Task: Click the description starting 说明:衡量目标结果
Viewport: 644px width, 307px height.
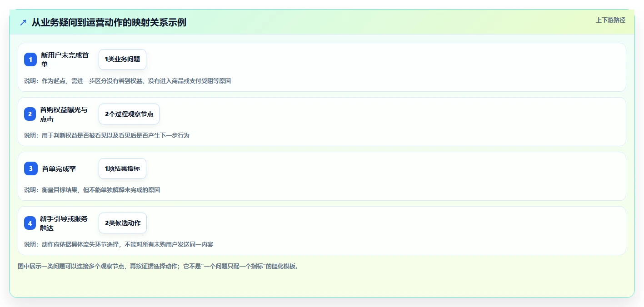Action: coord(92,190)
